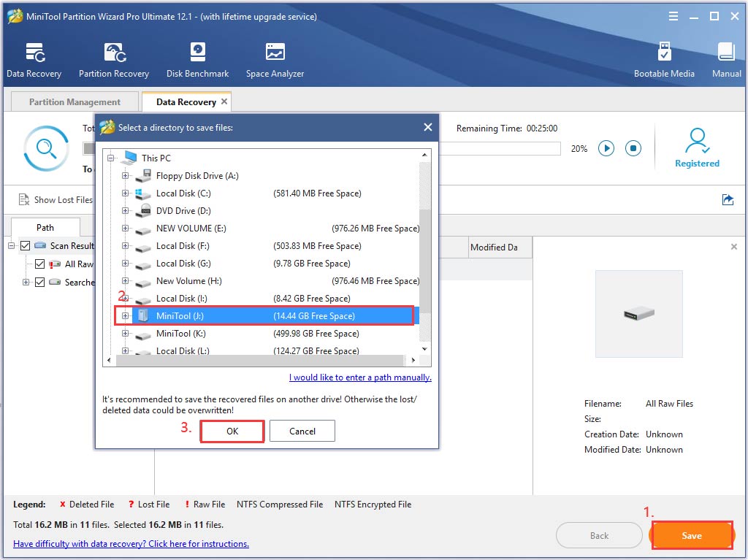
Task: Expand DVD Drive (D:) node
Action: [125, 211]
